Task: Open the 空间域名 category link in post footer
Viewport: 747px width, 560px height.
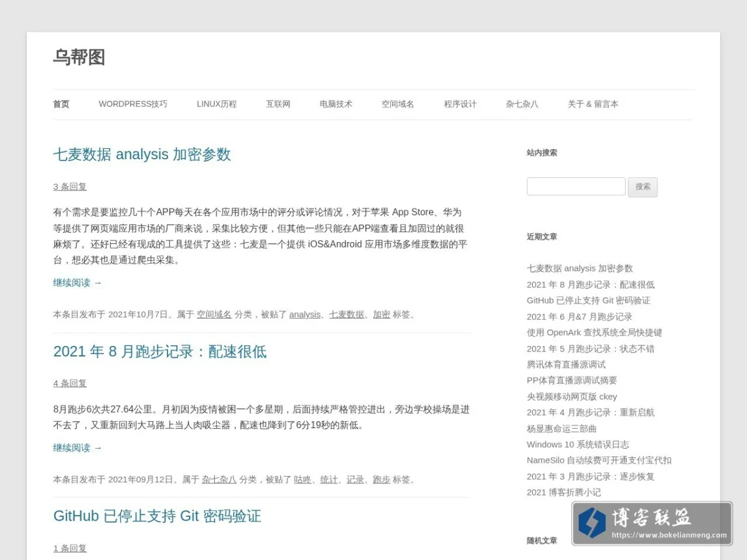Action: pyautogui.click(x=214, y=315)
